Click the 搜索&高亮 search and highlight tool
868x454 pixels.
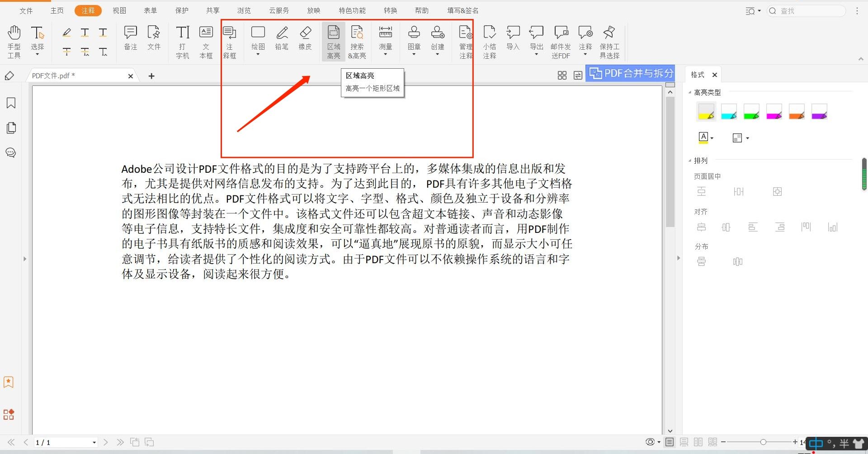pyautogui.click(x=357, y=41)
